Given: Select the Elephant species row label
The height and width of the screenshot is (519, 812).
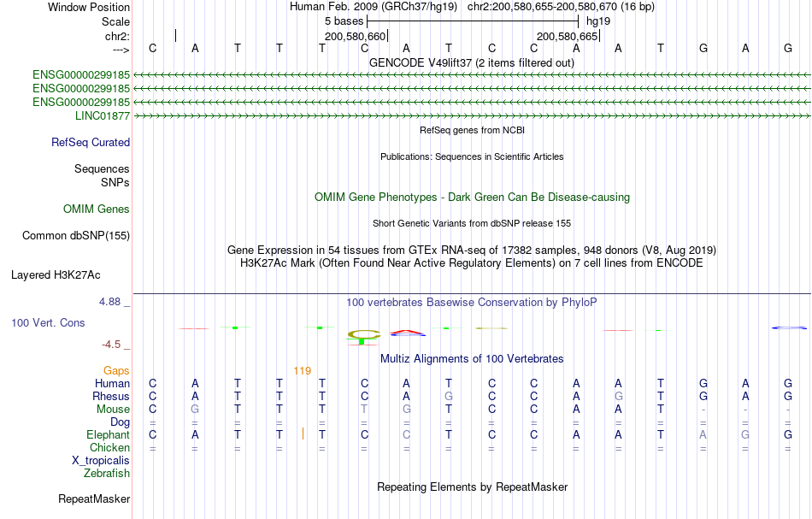Looking at the screenshot, I should coord(109,435).
